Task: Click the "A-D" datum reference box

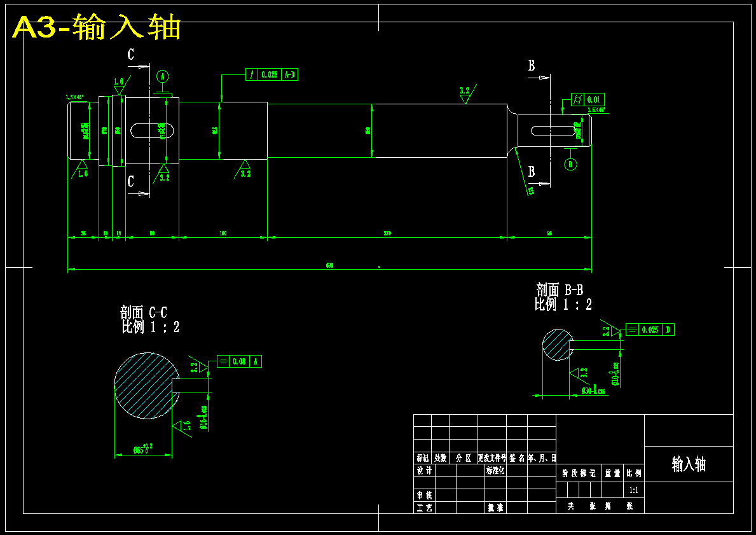Action: point(290,75)
